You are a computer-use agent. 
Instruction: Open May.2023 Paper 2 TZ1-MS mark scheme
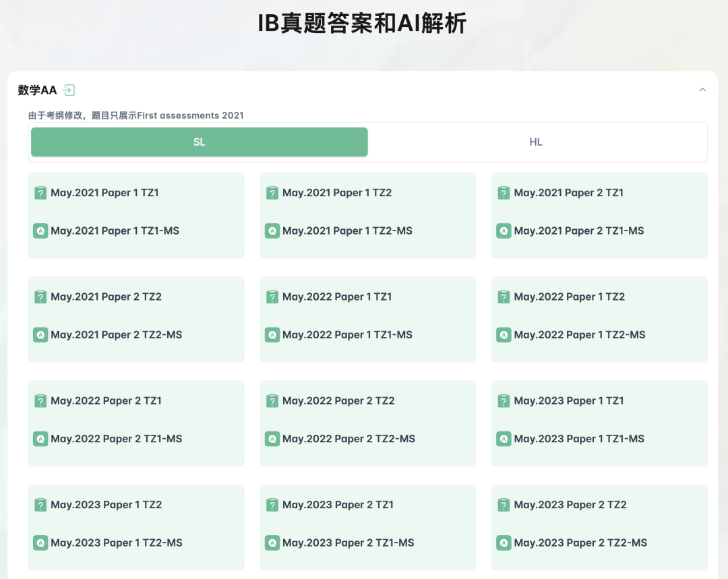click(348, 543)
